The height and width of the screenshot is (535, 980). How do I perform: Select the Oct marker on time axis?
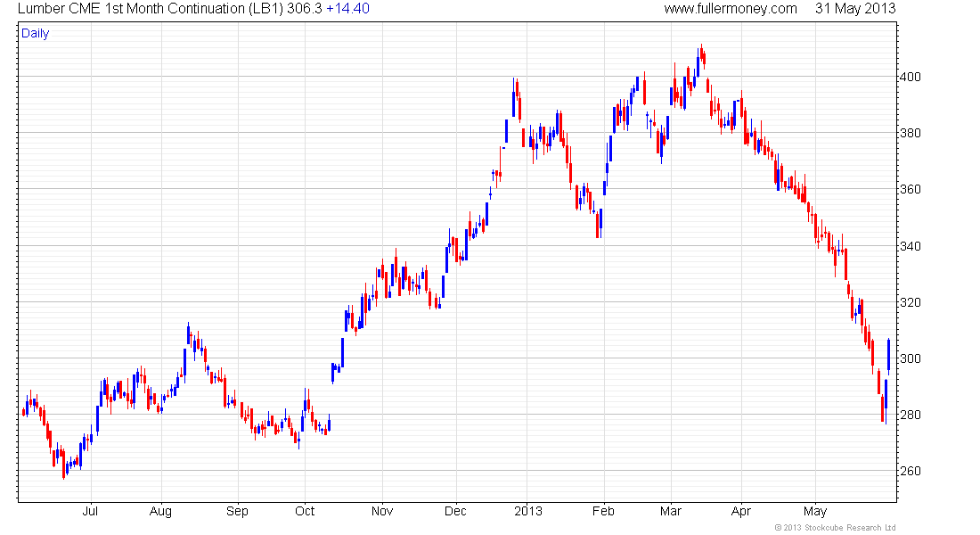click(305, 511)
